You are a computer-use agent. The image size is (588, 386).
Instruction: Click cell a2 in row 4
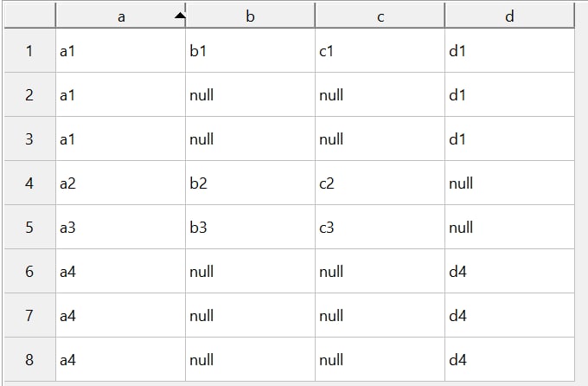(120, 183)
